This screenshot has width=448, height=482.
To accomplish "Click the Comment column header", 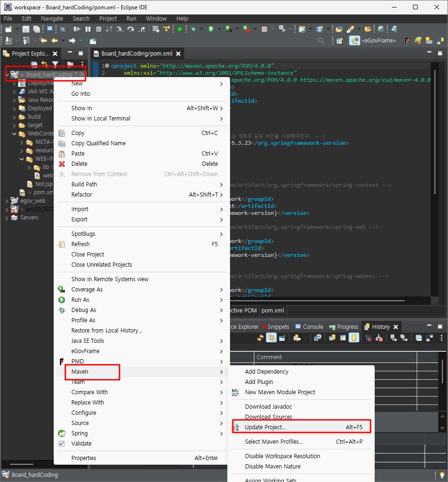I will (x=336, y=357).
